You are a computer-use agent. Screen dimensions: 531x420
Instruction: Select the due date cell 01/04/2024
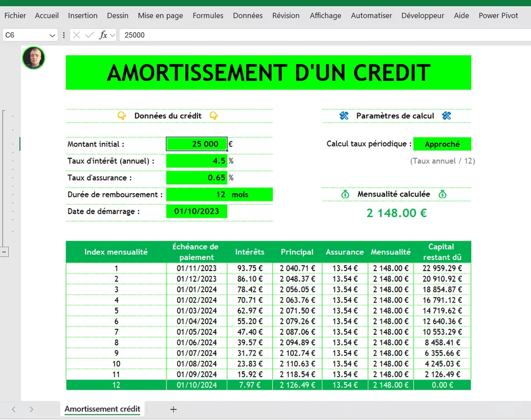[x=196, y=322]
